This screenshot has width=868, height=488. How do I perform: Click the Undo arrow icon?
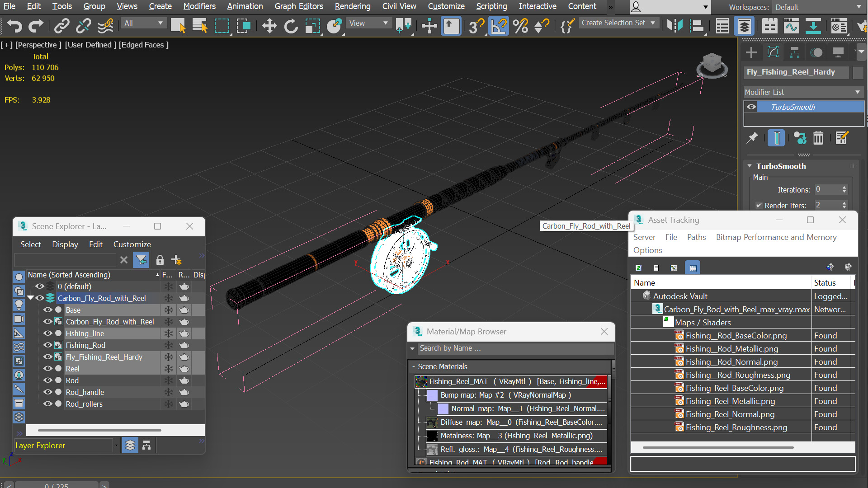(x=14, y=26)
